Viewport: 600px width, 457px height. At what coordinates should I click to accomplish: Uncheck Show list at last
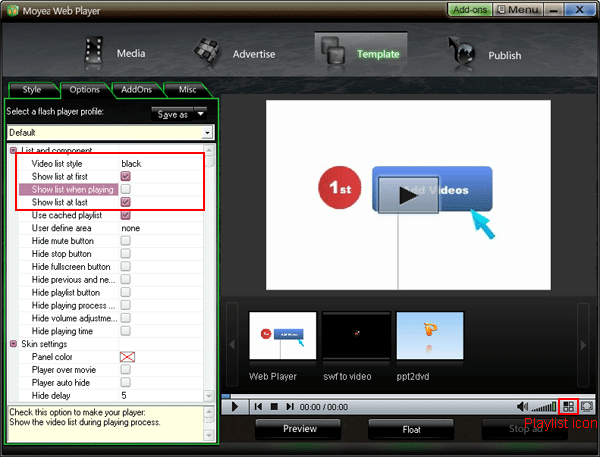126,202
